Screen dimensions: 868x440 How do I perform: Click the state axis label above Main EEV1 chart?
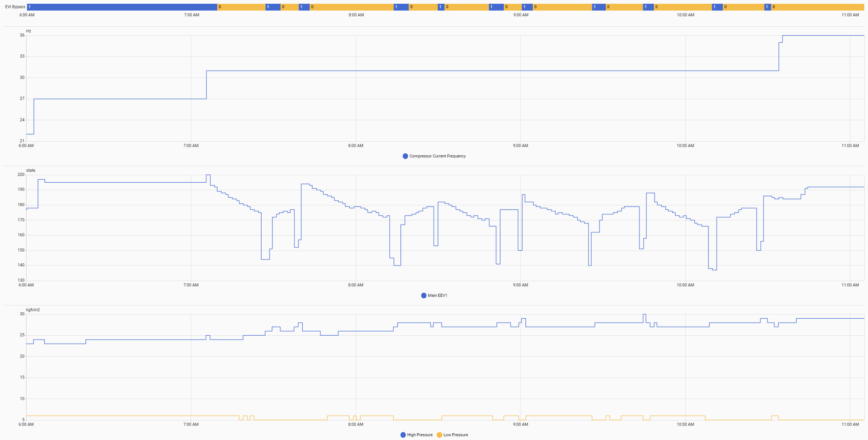[x=30, y=171]
